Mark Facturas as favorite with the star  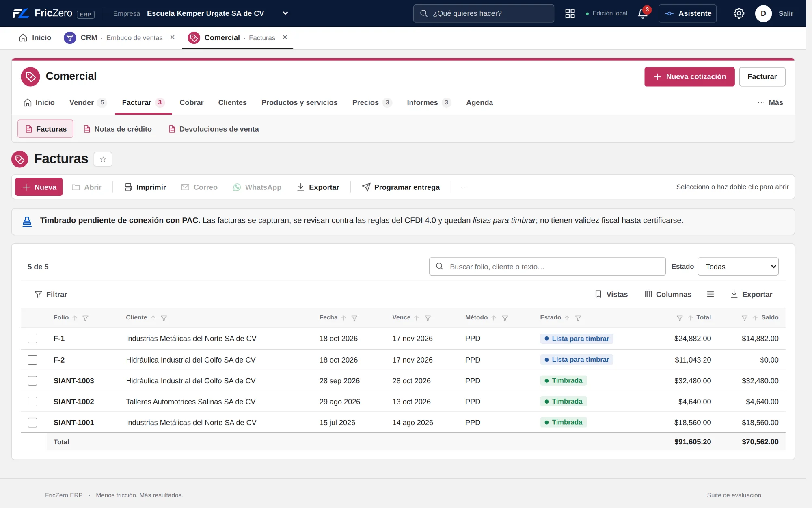(x=103, y=159)
